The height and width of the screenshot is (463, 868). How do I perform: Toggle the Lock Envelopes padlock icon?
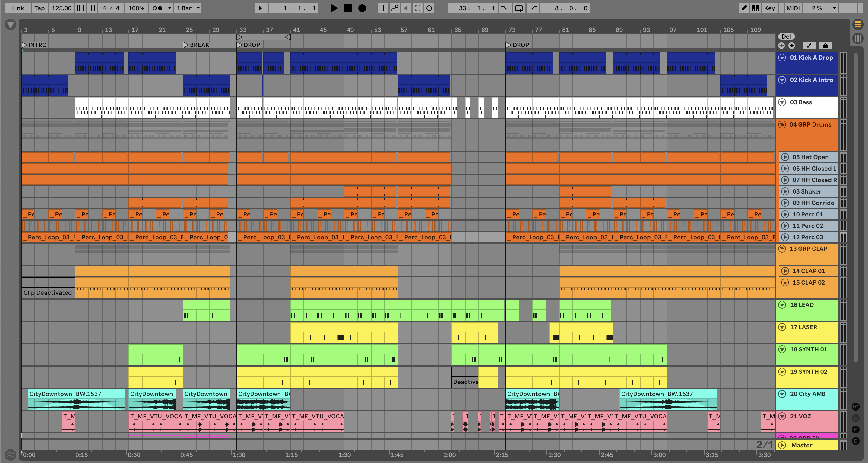click(x=825, y=46)
